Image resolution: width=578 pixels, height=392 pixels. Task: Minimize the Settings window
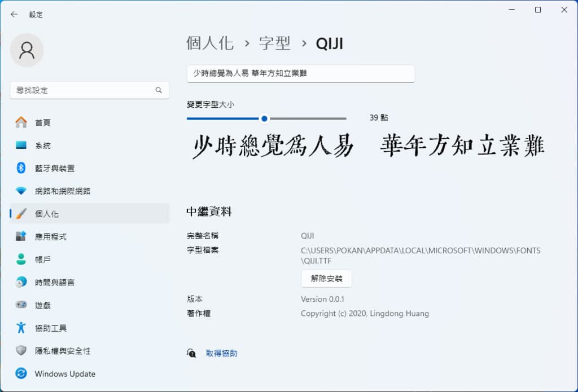point(511,10)
